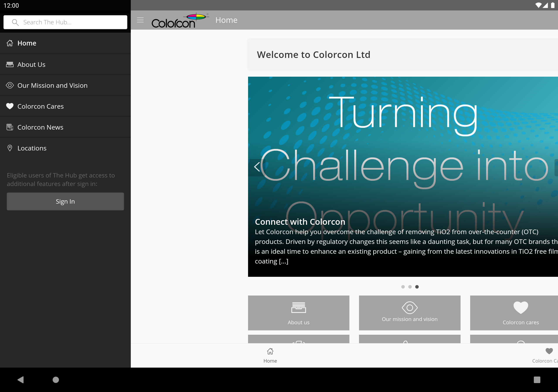Open About Us in the sidebar
This screenshot has width=558, height=392.
point(65,64)
